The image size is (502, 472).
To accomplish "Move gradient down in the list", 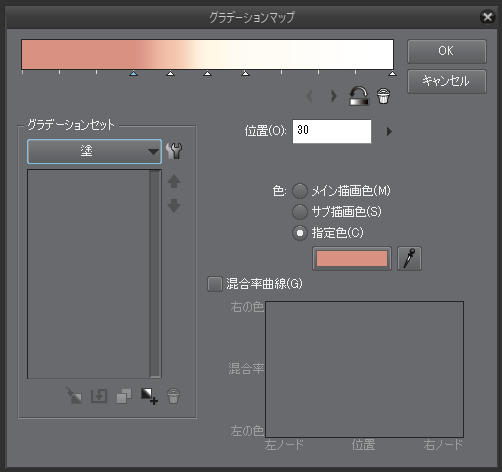I will click(174, 206).
